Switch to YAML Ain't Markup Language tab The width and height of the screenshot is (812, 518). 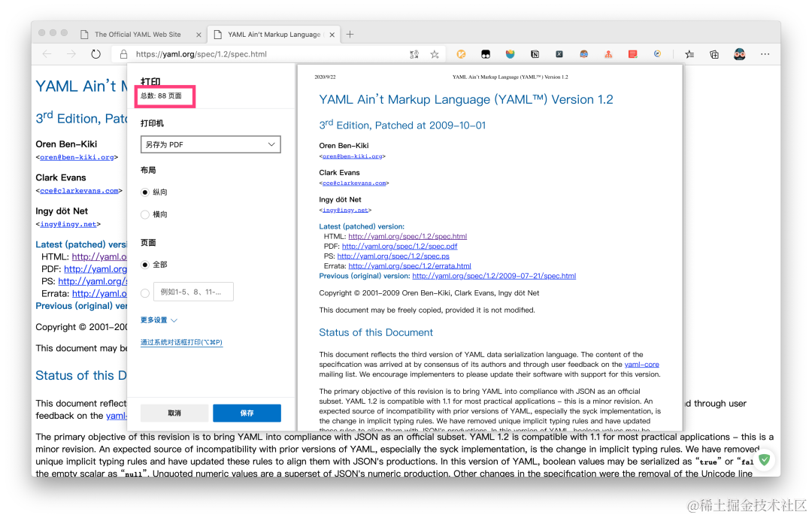click(273, 34)
